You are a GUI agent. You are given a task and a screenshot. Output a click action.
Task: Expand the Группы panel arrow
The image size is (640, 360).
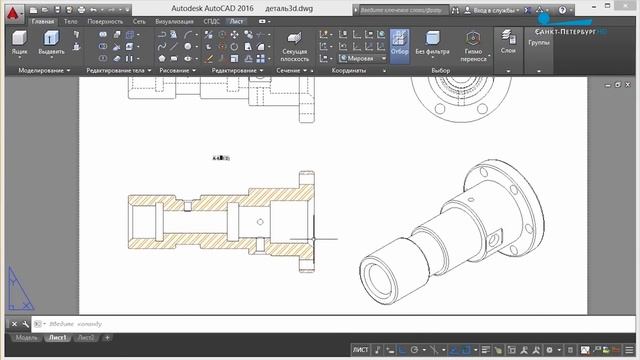pos(539,71)
